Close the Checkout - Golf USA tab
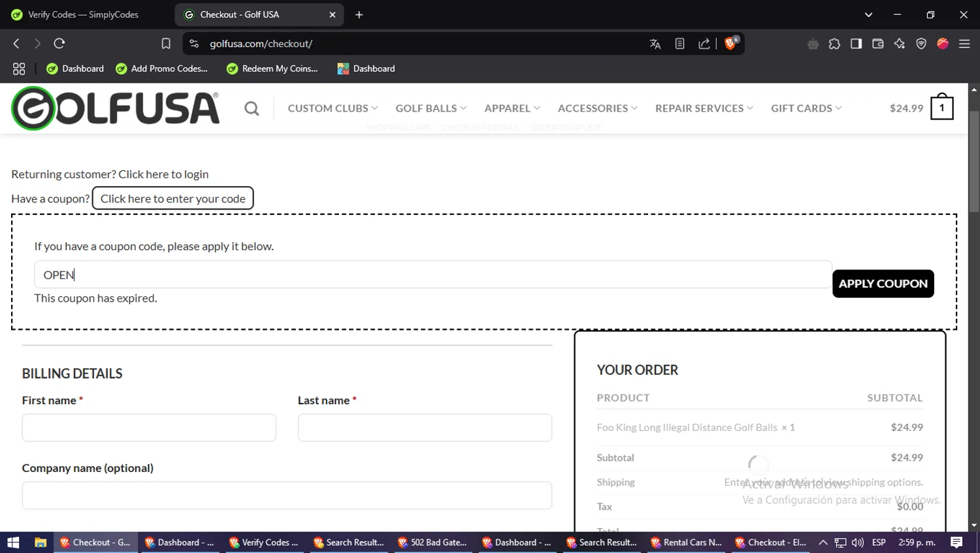 (x=333, y=14)
